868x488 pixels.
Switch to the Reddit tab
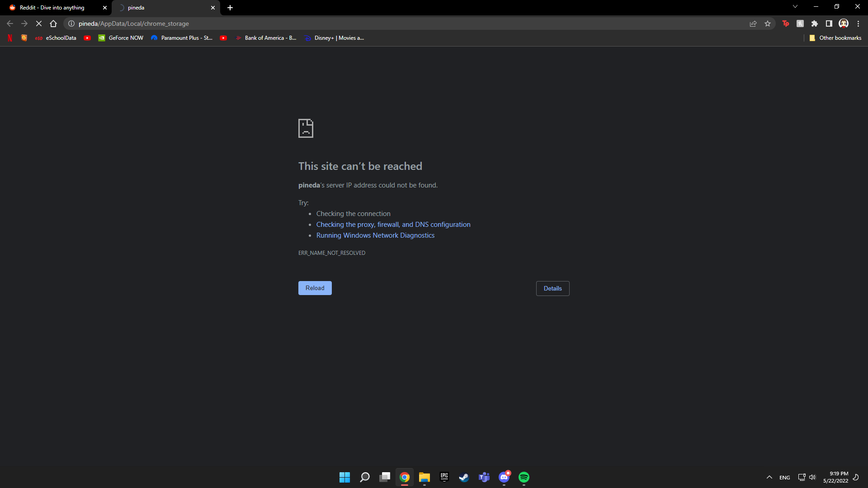[x=52, y=8]
